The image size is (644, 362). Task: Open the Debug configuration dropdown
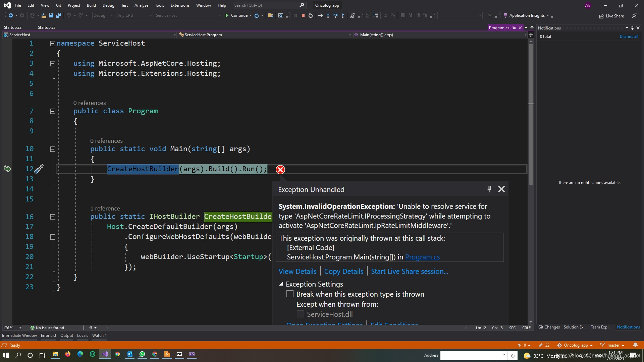coord(103,15)
